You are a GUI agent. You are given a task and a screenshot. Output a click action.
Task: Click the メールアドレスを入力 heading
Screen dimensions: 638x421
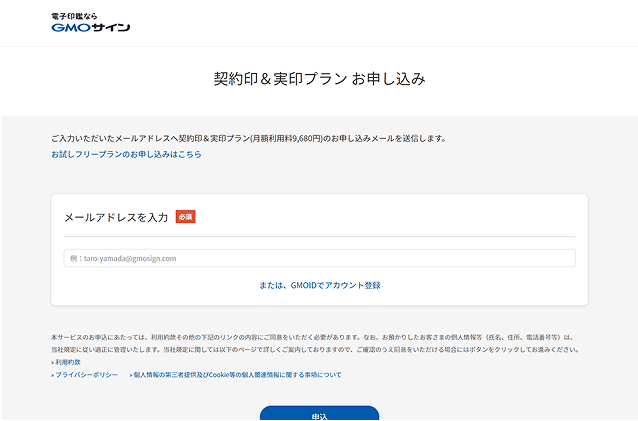click(x=116, y=218)
